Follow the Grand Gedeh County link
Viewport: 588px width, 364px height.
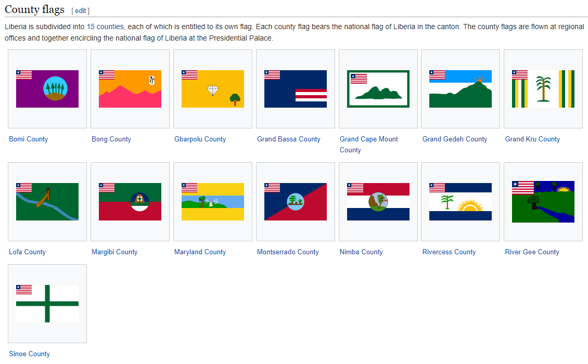pos(455,139)
